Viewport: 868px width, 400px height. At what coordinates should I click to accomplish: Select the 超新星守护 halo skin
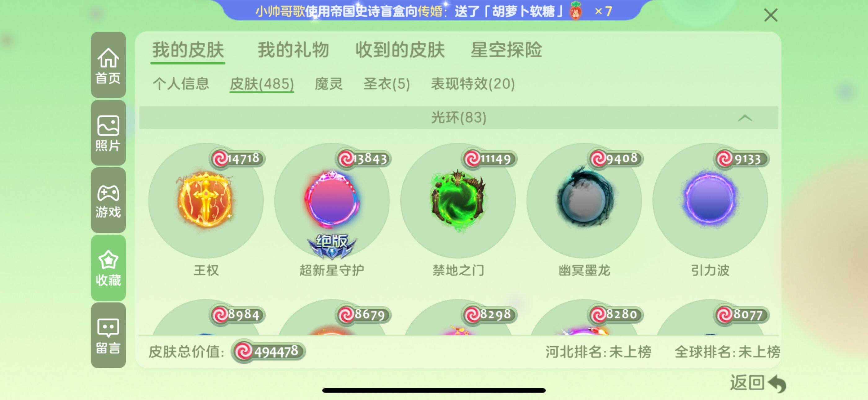tap(332, 201)
